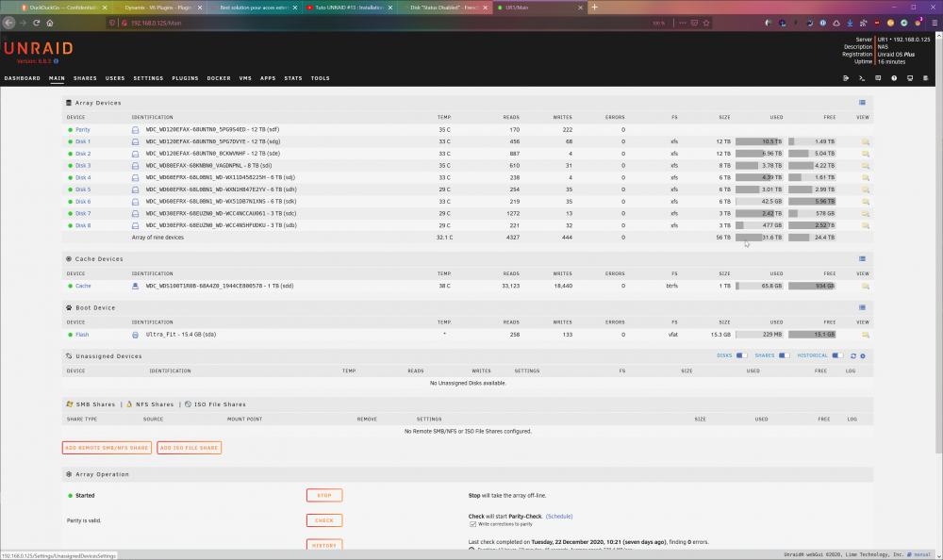
Task: Click Cache free space bar 934 GB
Action: point(812,287)
